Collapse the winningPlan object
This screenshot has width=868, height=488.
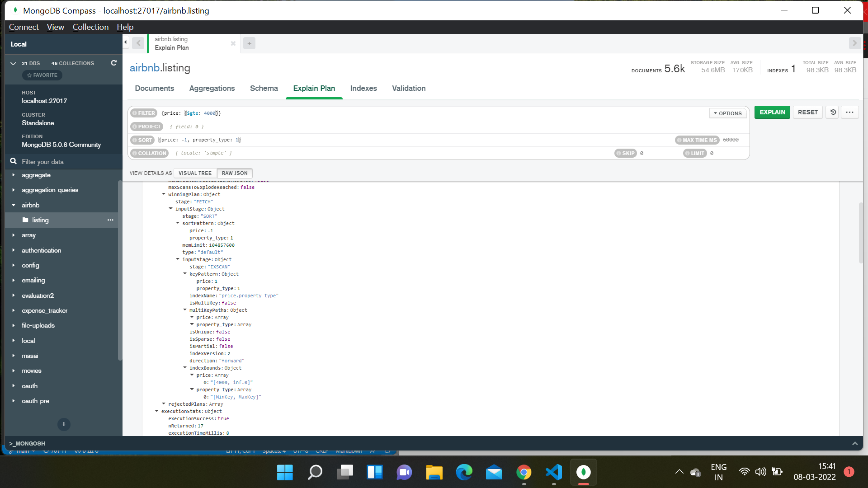[x=164, y=194]
